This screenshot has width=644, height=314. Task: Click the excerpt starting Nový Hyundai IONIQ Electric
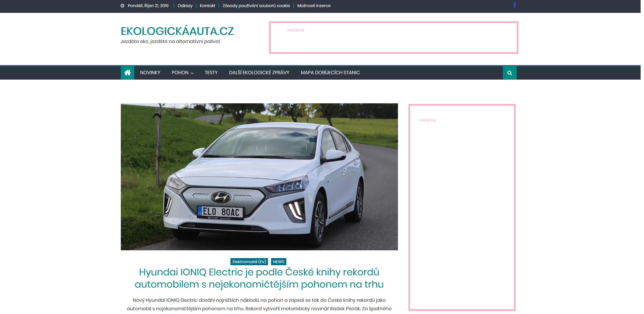(x=259, y=304)
